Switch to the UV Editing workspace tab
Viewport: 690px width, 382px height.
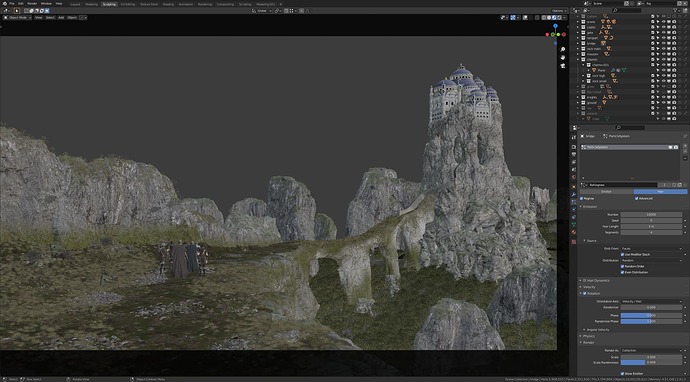pos(128,4)
